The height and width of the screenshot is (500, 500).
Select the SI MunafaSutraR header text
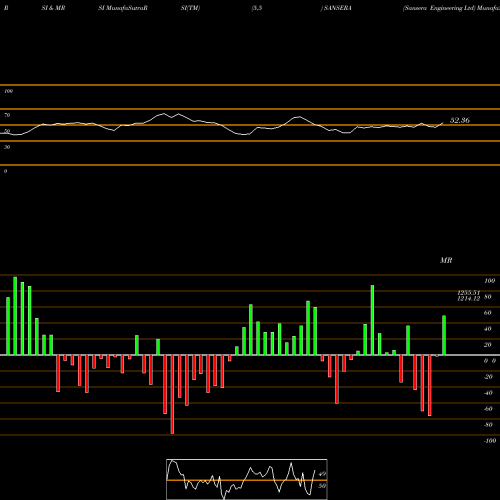pyautogui.click(x=123, y=8)
